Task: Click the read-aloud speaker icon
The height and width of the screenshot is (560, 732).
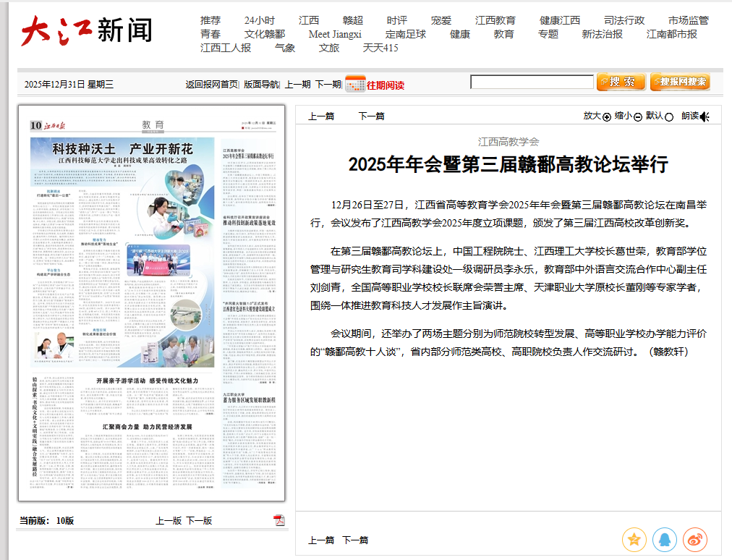Action: [705, 116]
